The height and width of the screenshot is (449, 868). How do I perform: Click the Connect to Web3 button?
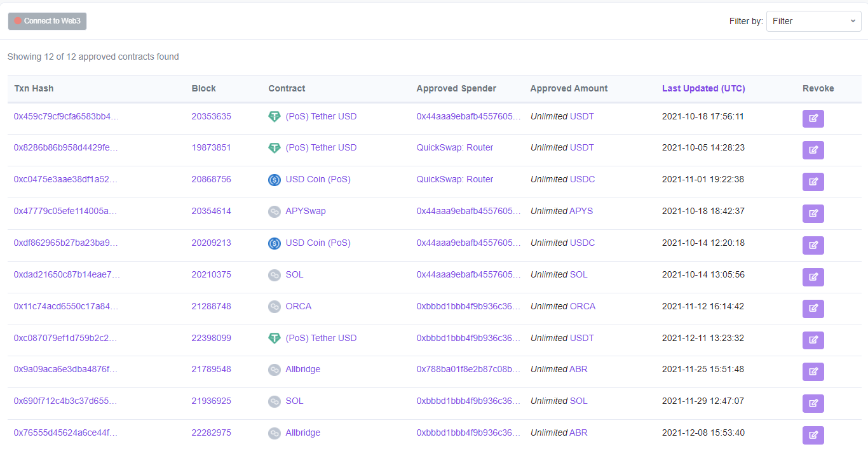tap(47, 21)
